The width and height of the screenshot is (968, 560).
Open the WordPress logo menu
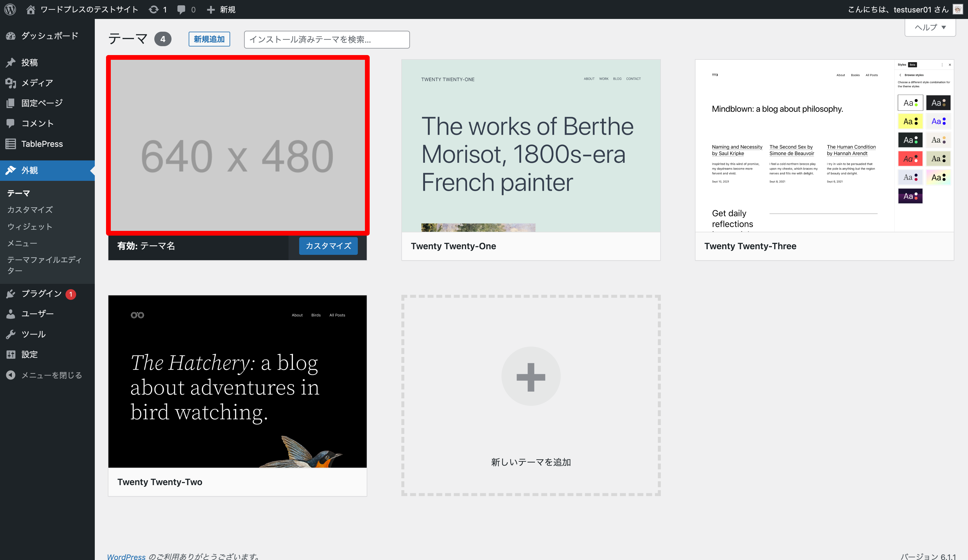point(10,9)
